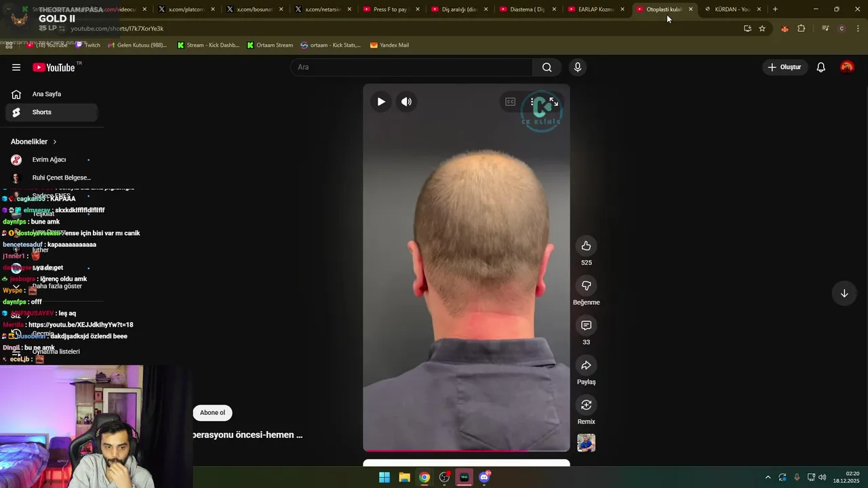
Task: Mute the Shorts video volume
Action: click(406, 102)
